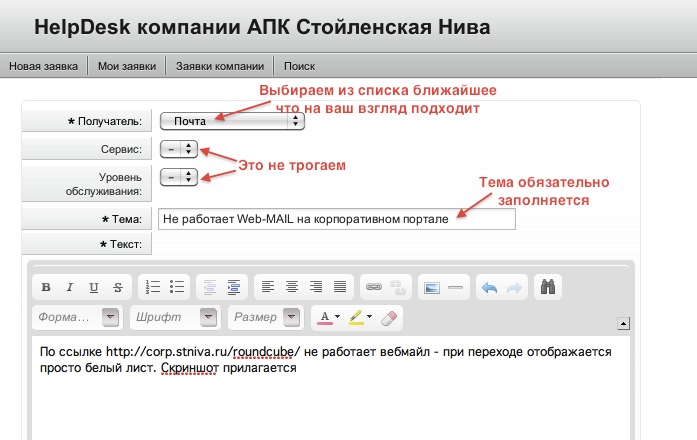Go to Заявки компании menu item

(220, 66)
